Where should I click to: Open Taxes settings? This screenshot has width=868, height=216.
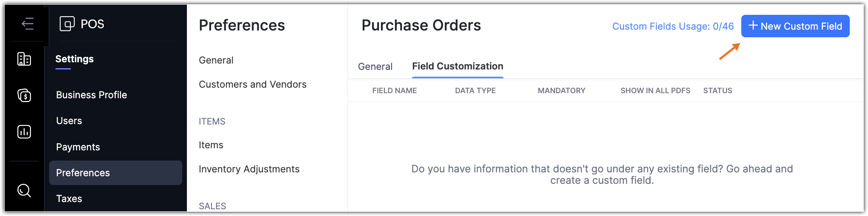[x=69, y=199]
